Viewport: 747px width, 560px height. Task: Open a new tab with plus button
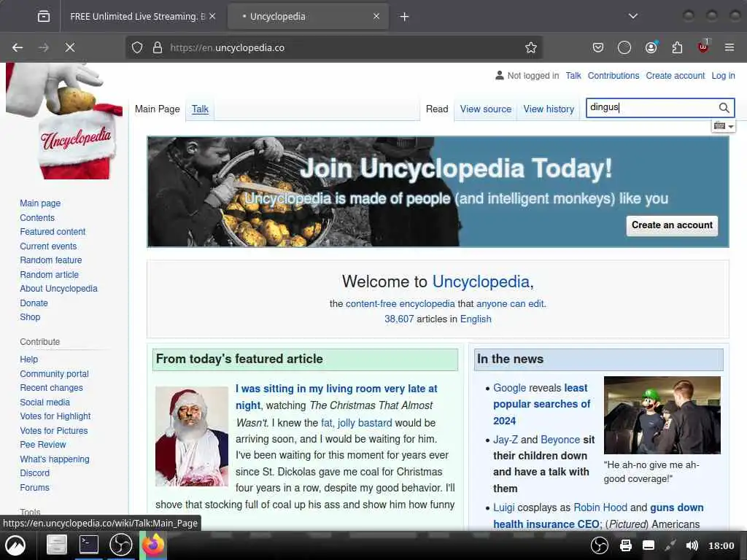tap(404, 17)
